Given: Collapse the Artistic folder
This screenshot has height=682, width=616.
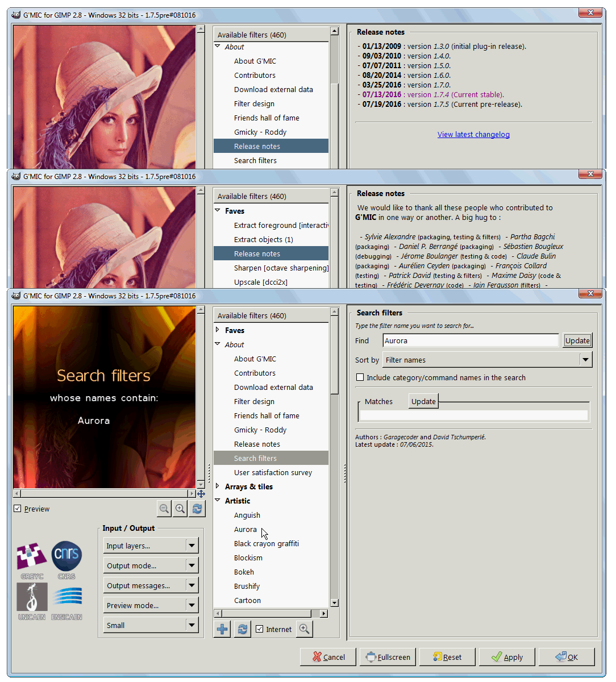Looking at the screenshot, I should [218, 500].
